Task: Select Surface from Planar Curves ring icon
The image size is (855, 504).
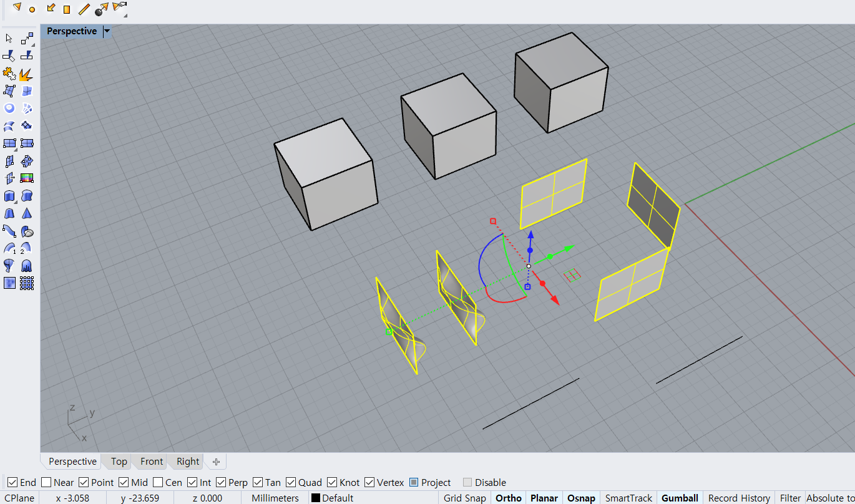Action: point(9,109)
